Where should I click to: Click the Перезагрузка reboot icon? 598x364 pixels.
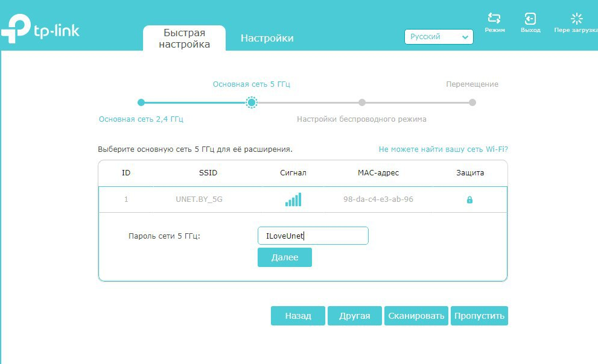(x=576, y=19)
